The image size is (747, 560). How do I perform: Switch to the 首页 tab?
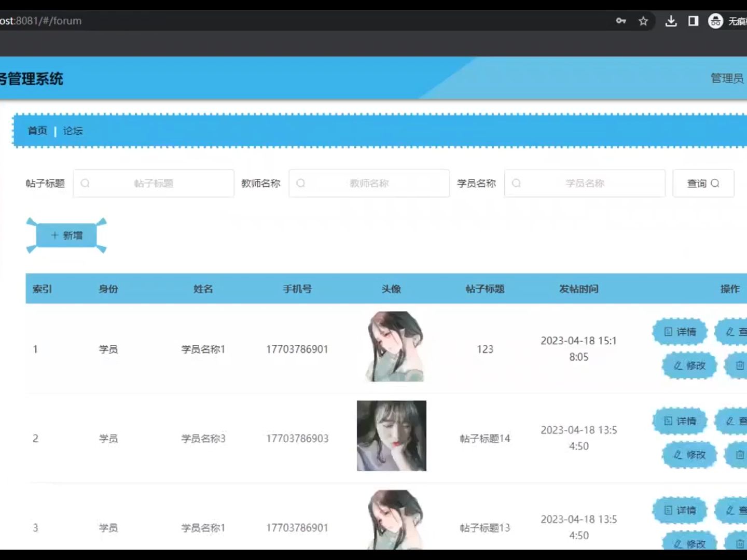pos(37,131)
